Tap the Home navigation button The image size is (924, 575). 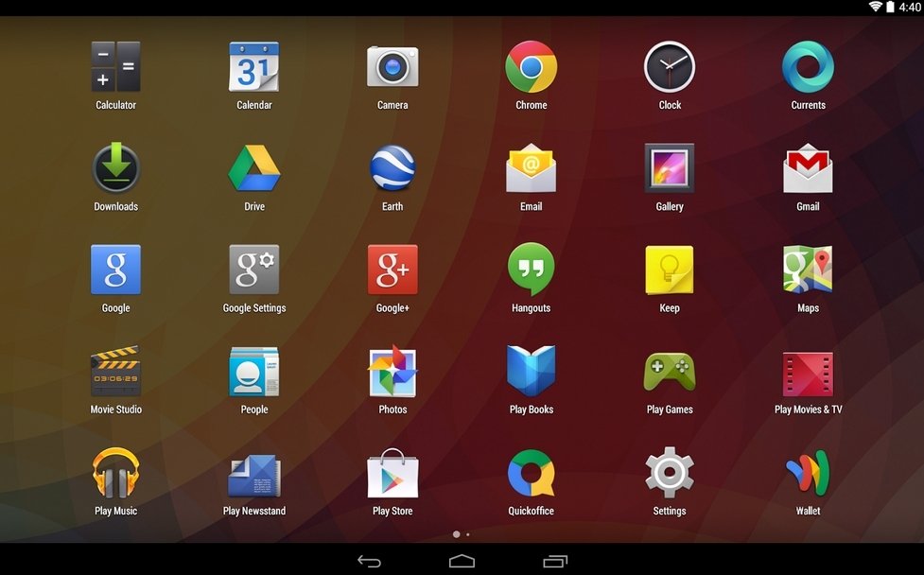pos(462,561)
